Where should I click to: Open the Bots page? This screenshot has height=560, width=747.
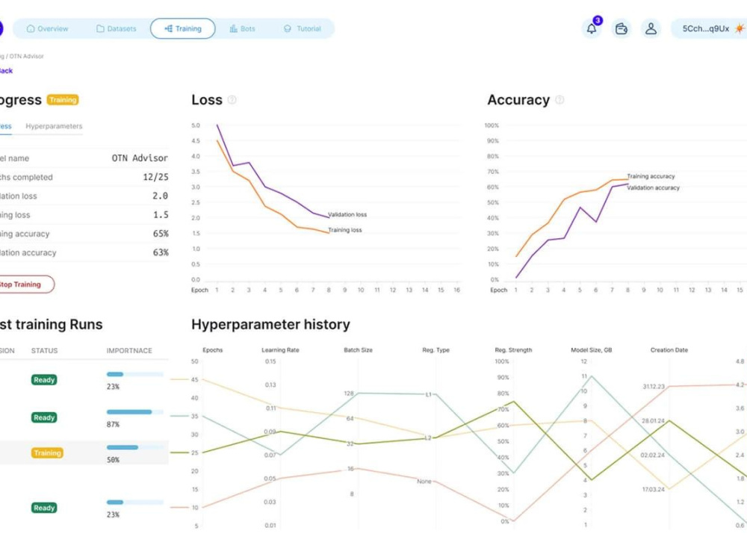243,28
